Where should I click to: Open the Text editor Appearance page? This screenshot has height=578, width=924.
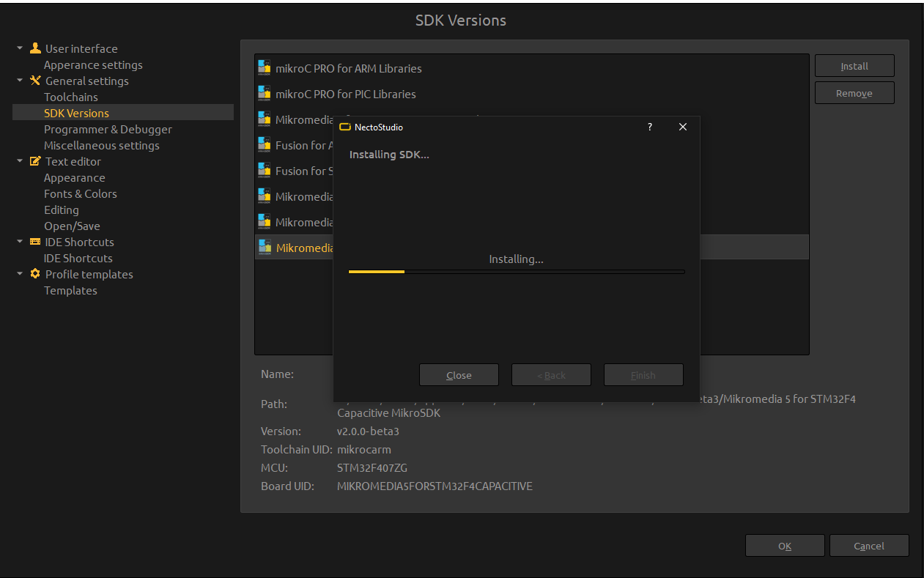pos(74,177)
